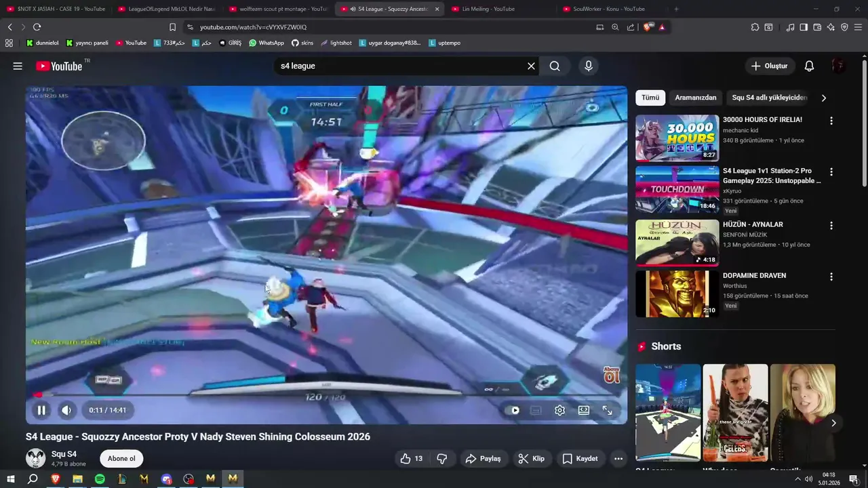
Task: Select the Aramanızdan filter chip
Action: [x=696, y=98]
